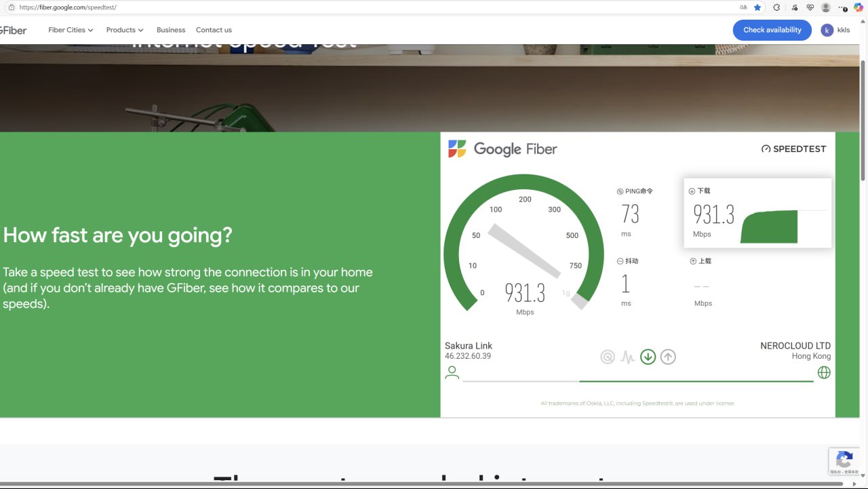Click the test progress bar
Viewport: 868px width, 489px height.
pyautogui.click(x=638, y=381)
